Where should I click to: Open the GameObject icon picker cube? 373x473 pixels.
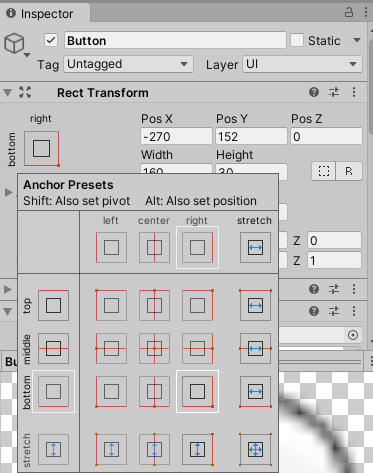coord(14,43)
